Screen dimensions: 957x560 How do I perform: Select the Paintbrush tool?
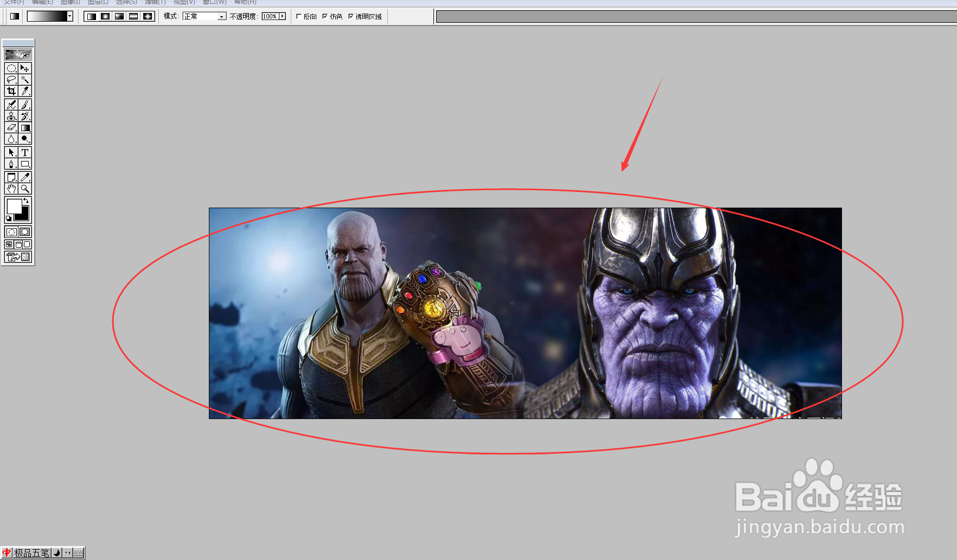pos(25,105)
